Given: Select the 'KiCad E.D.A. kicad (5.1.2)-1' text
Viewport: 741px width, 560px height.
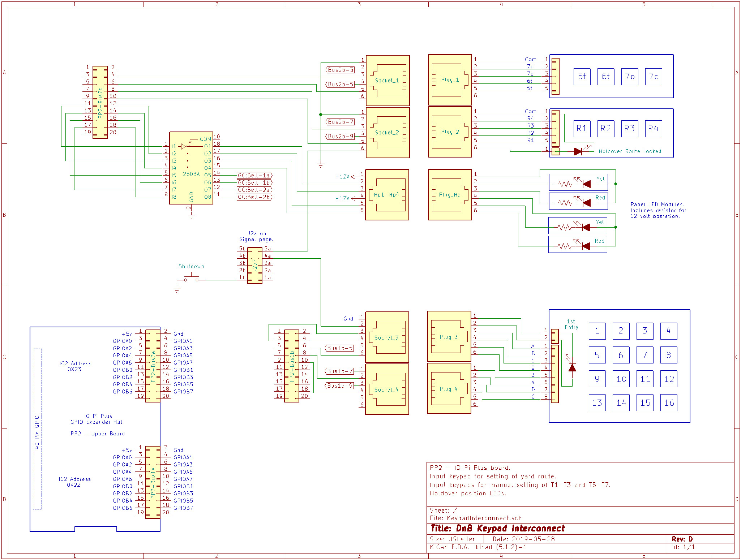Looking at the screenshot, I should [478, 547].
